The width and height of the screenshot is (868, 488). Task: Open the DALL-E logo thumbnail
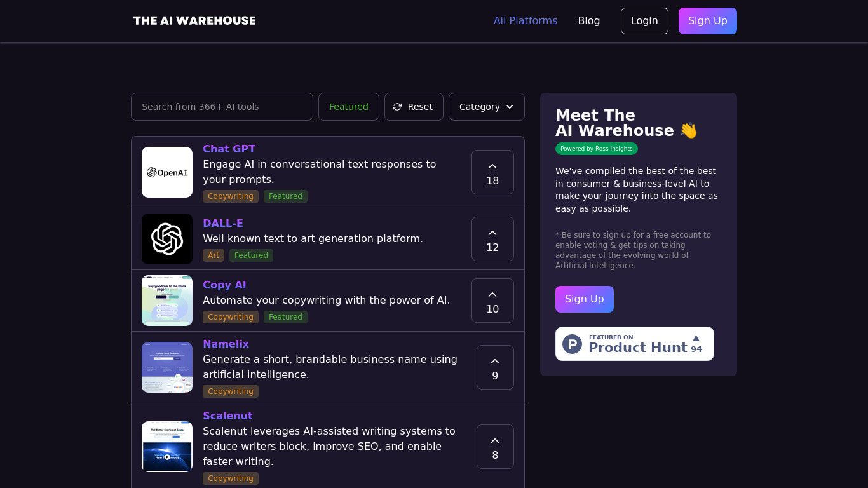click(167, 239)
